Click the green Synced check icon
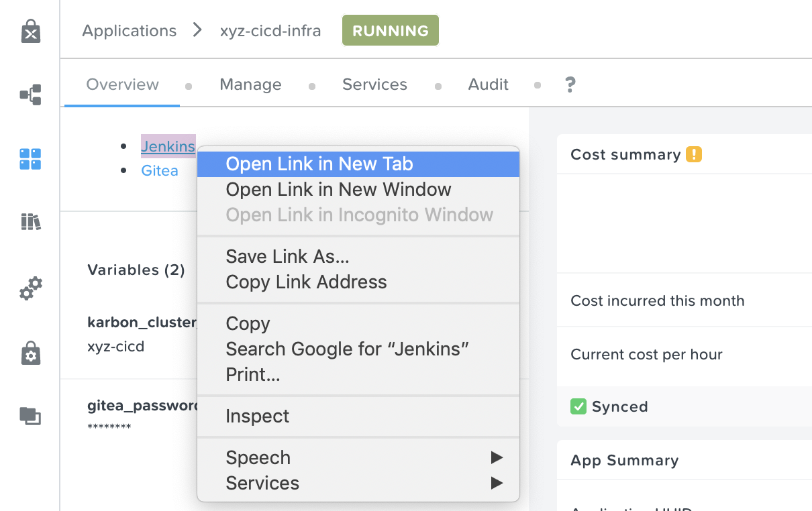Screen dimensions: 812x511 pos(578,406)
